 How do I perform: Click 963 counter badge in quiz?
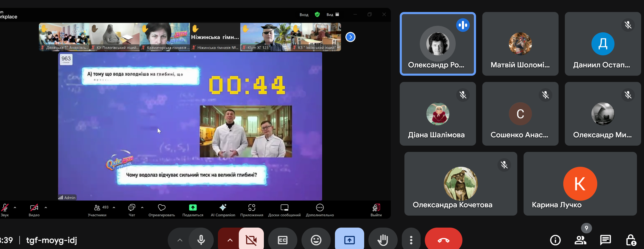pyautogui.click(x=66, y=59)
